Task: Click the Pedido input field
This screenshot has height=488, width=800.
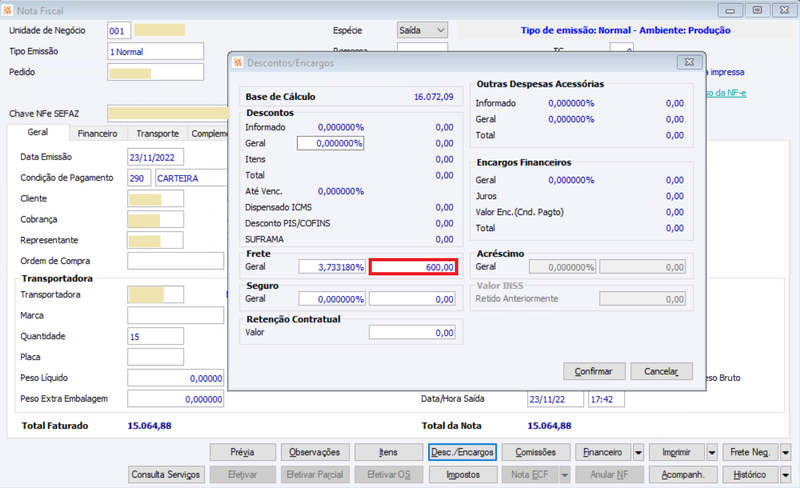Action: (x=156, y=72)
